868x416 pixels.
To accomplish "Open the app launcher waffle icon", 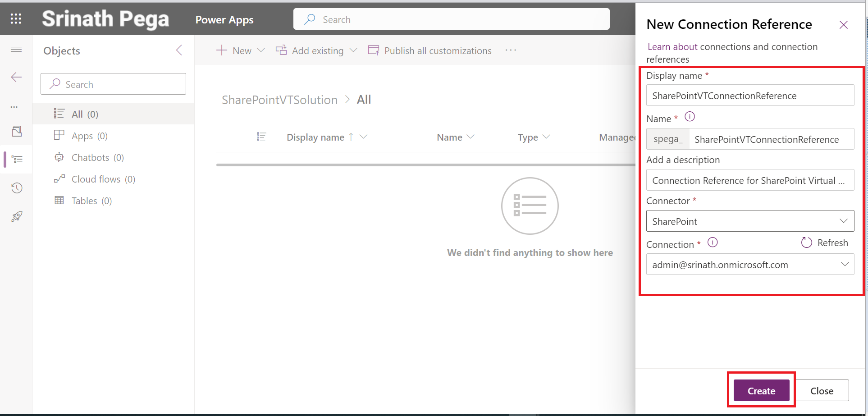I will [x=16, y=19].
